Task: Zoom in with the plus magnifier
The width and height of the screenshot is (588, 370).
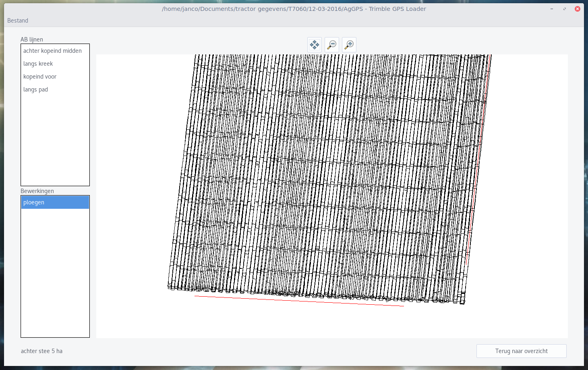Action: pos(349,45)
